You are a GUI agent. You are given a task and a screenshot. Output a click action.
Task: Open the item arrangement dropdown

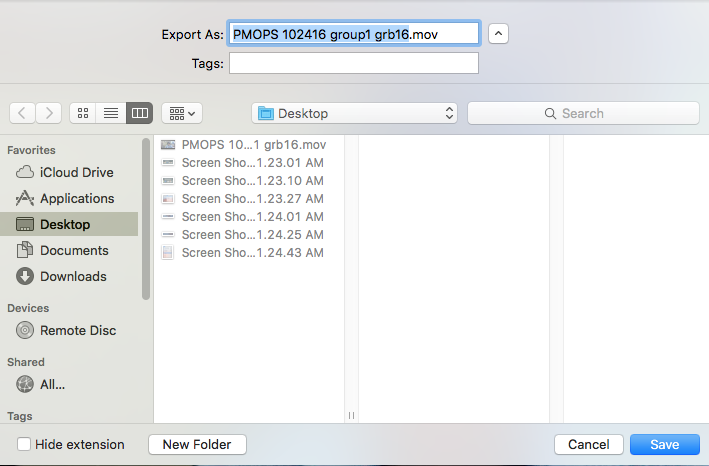click(x=182, y=113)
